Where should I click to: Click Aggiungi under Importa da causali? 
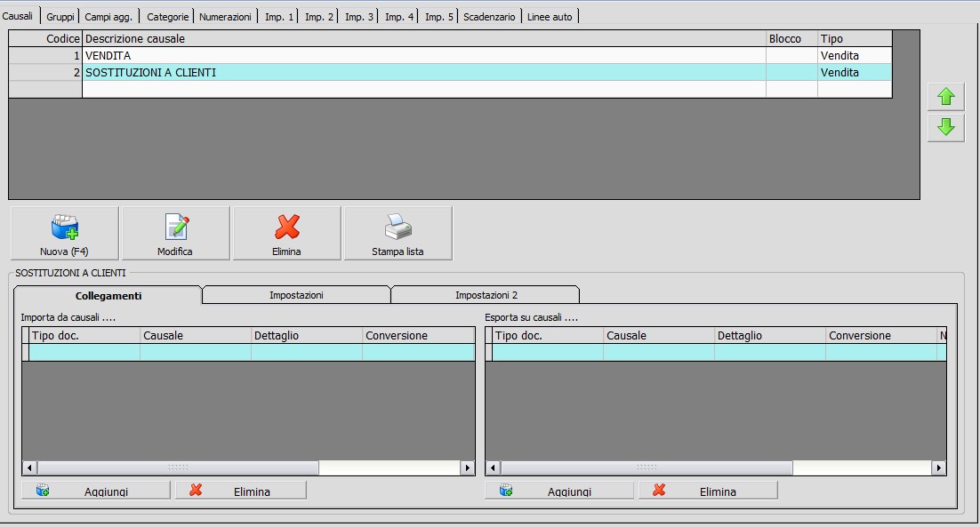(x=96, y=491)
